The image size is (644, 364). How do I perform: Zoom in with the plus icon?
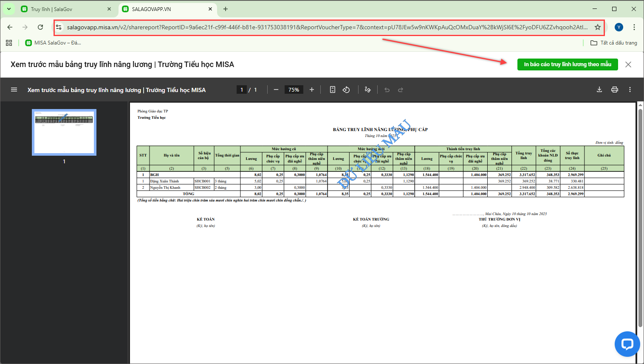312,90
